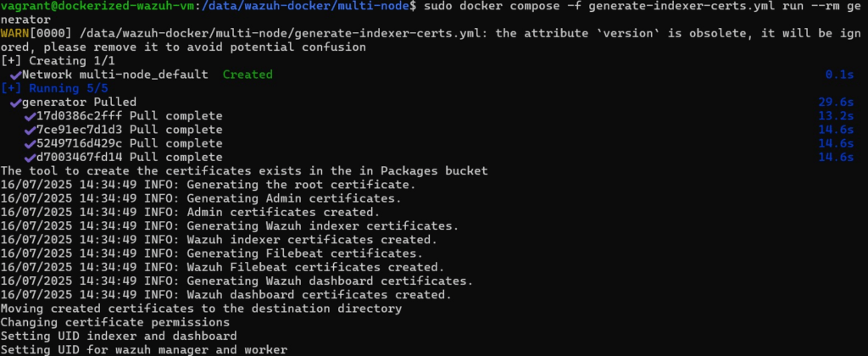This screenshot has width=868, height=356.
Task: Click the 'Admin certificates created' log line
Action: coord(190,212)
